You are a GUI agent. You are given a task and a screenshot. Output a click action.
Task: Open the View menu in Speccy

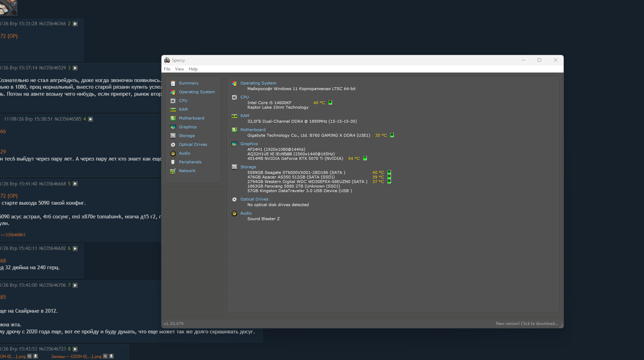(x=179, y=69)
